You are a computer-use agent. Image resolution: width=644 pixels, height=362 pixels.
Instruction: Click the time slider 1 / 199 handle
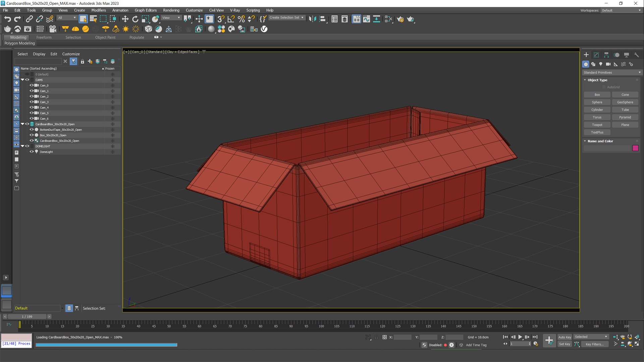point(27,316)
